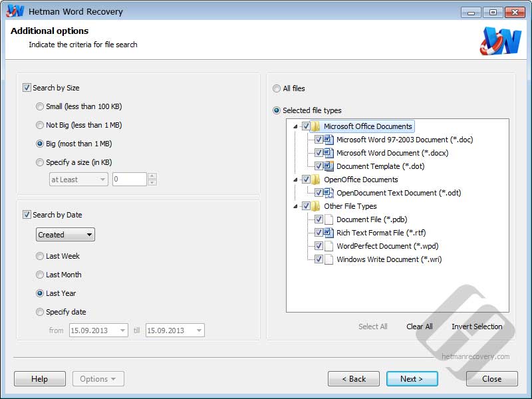The image size is (532, 399).
Task: Collapse the Microsoft Office Documents tree node
Action: coord(295,126)
